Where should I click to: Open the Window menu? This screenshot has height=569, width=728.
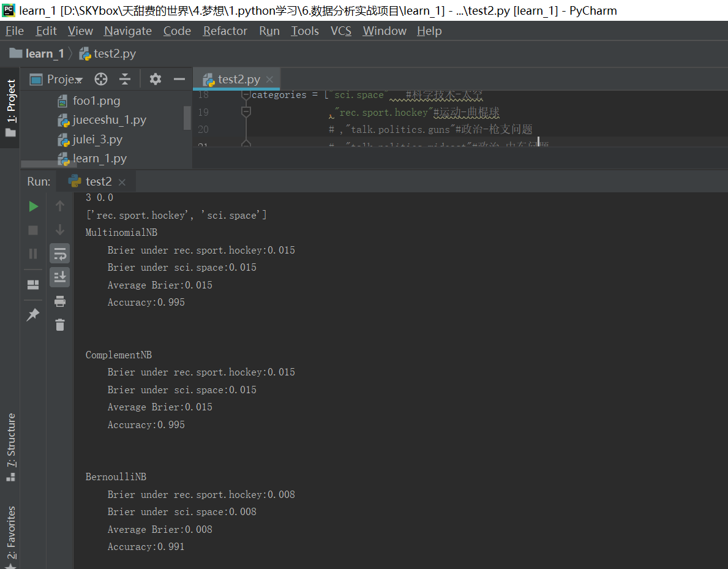coord(385,31)
